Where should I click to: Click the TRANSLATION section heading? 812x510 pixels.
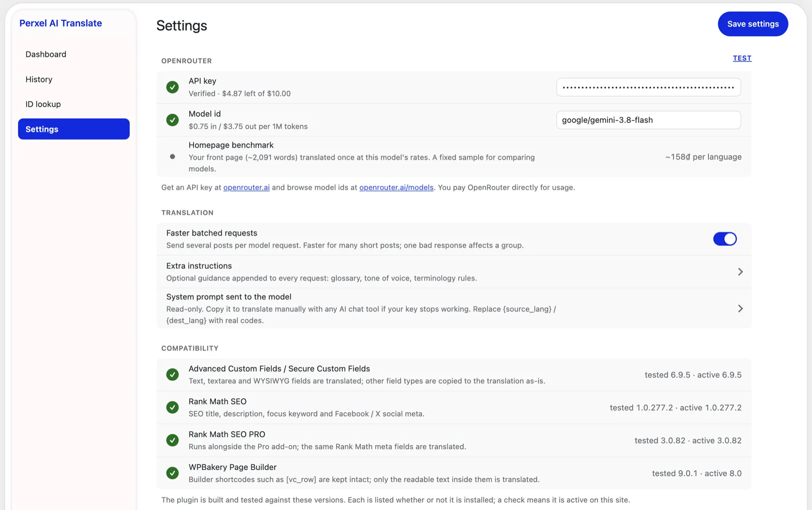(187, 213)
